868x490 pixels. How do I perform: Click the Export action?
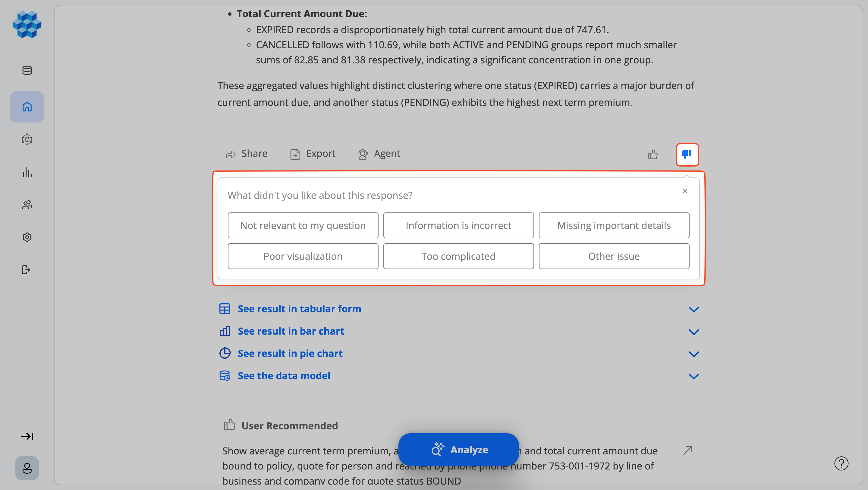(x=313, y=154)
